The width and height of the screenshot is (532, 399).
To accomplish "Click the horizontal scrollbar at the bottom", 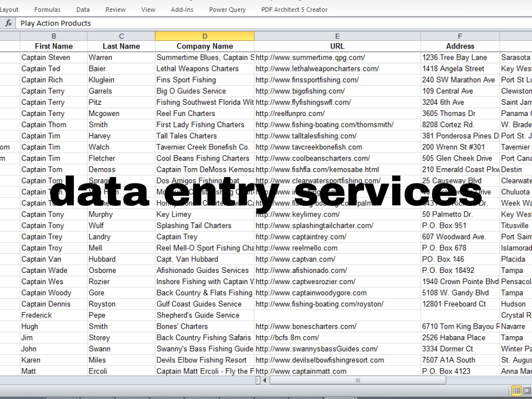I will (x=356, y=380).
